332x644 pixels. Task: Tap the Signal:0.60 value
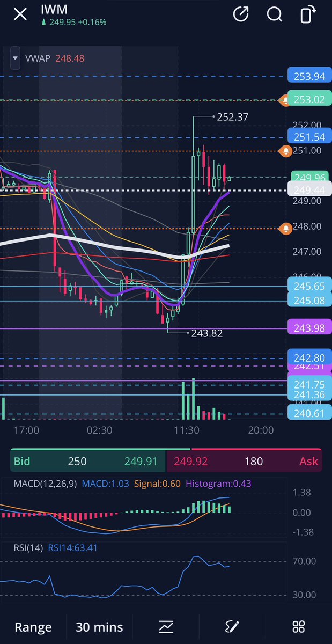pos(157,484)
